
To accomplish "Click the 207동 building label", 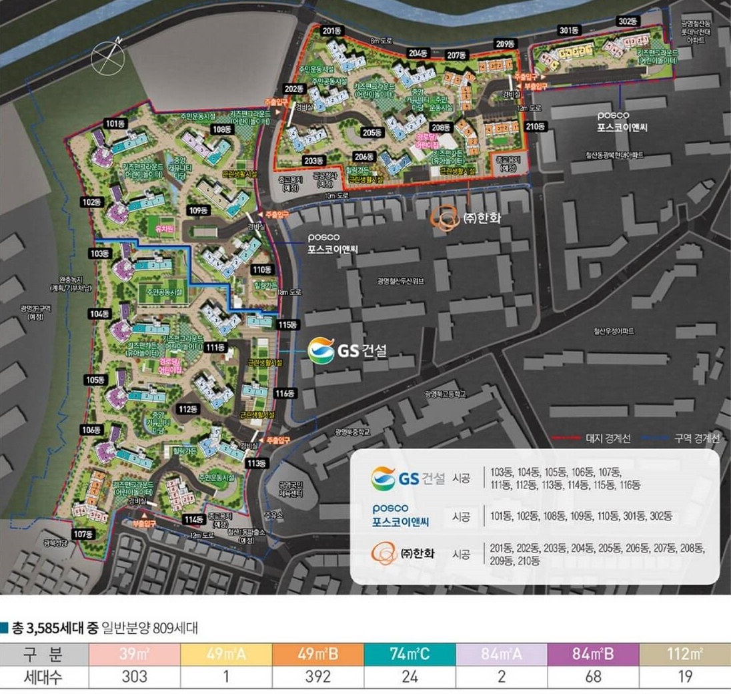I will [456, 55].
